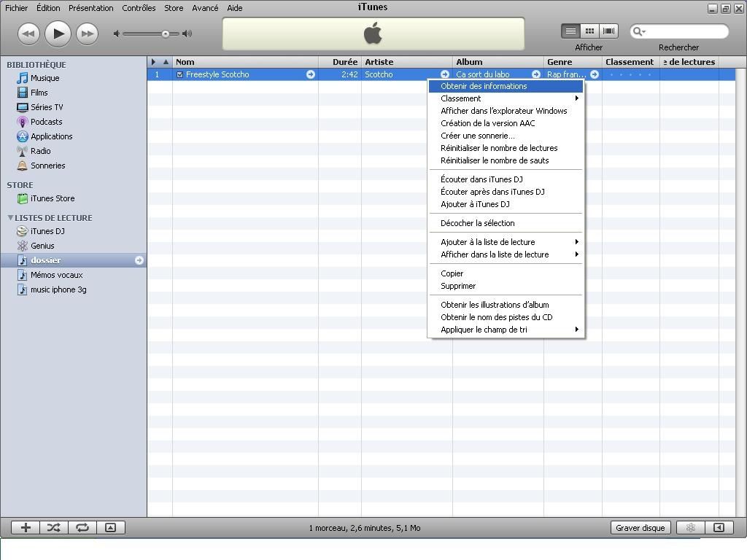
Task: Choose Réinitialiser le nombre de sauts
Action: tap(506, 160)
